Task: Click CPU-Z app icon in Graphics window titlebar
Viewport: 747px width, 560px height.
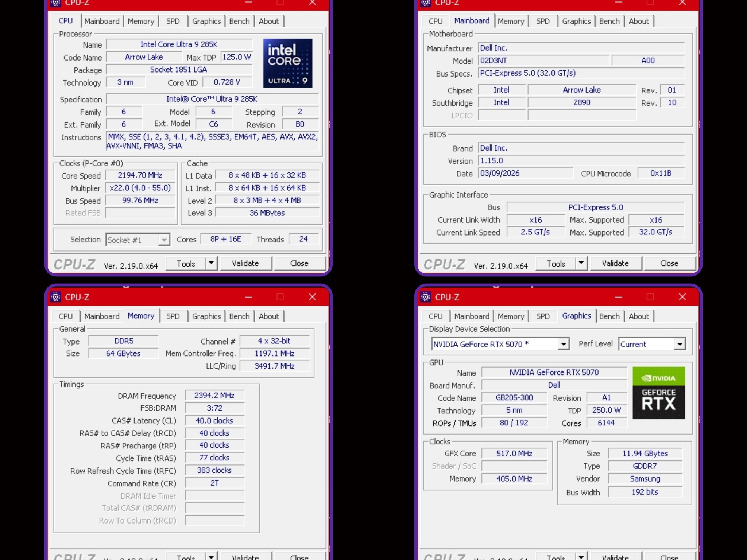Action: (x=426, y=297)
